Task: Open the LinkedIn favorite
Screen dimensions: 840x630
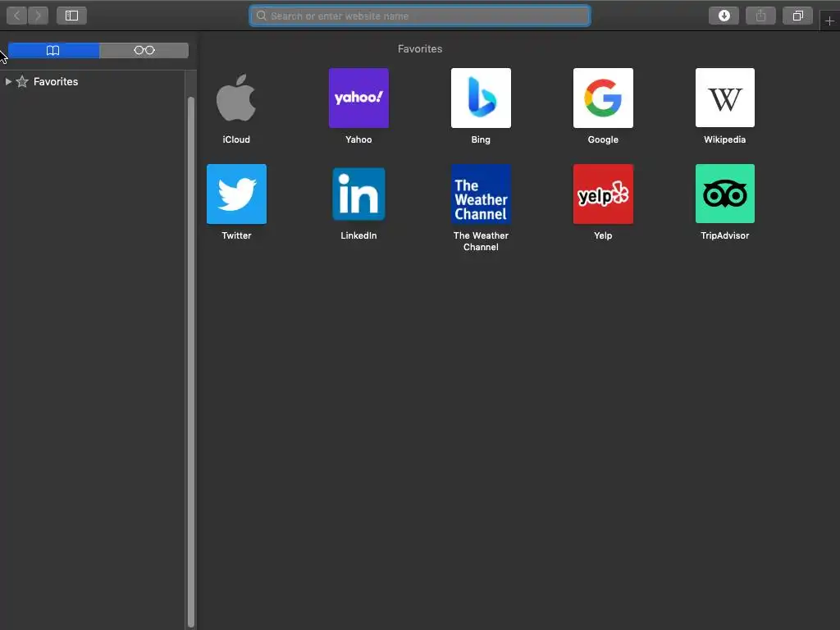Action: (358, 194)
